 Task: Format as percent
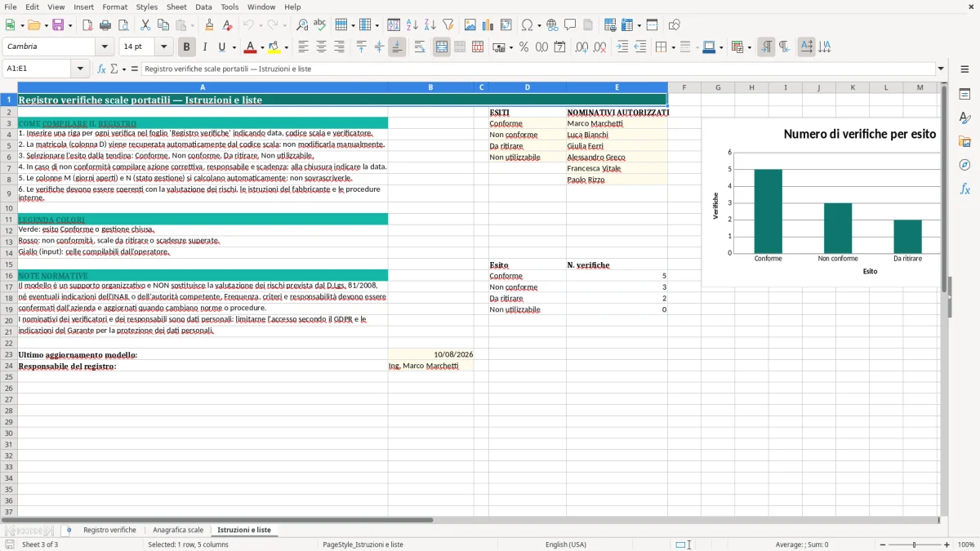[x=523, y=47]
